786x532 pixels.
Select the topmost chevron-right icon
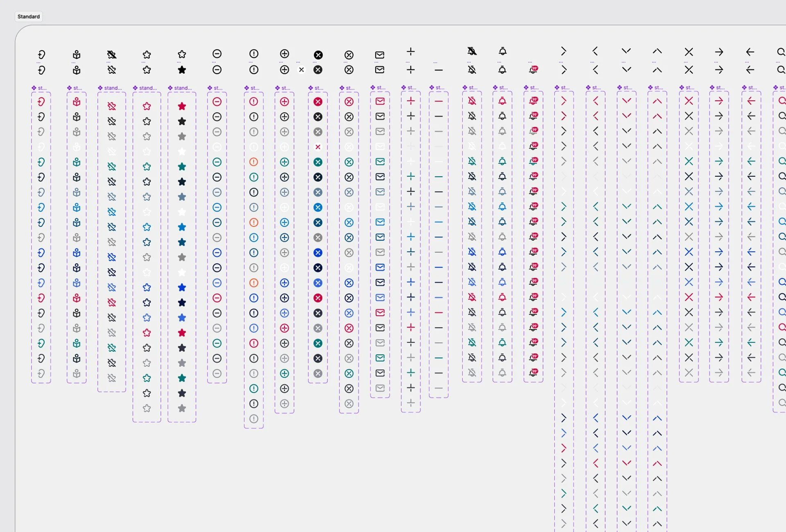pyautogui.click(x=564, y=51)
